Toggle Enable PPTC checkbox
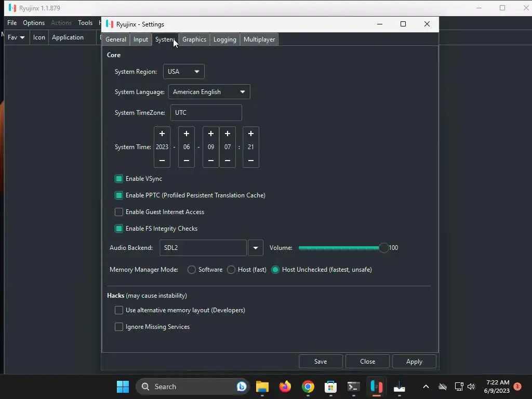Screen dimensions: 532x399 pos(119,195)
